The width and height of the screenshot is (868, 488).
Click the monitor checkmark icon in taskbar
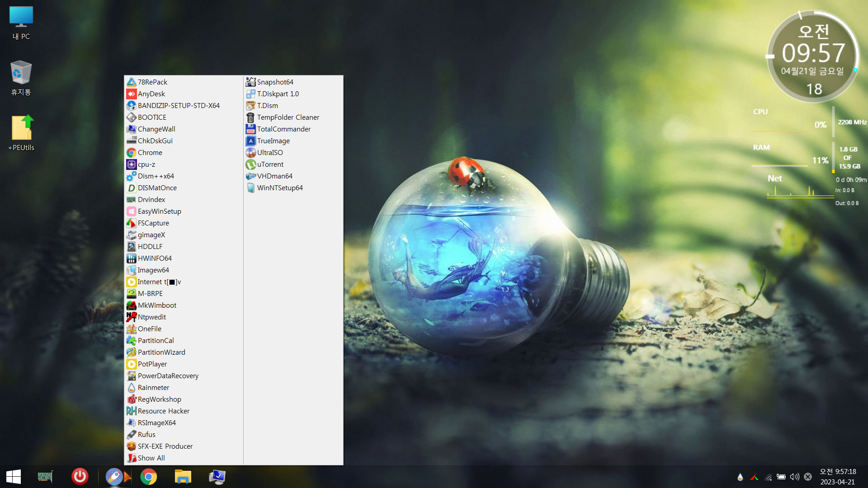tap(217, 476)
